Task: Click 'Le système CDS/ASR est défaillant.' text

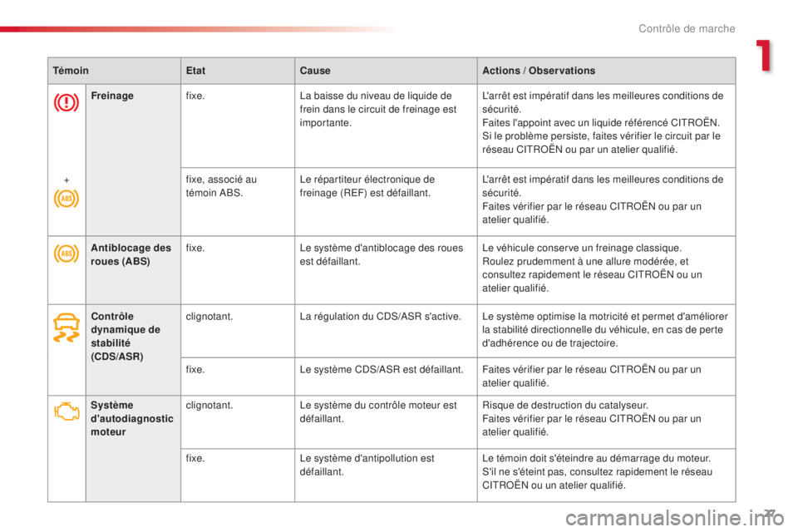Action: pyautogui.click(x=382, y=370)
